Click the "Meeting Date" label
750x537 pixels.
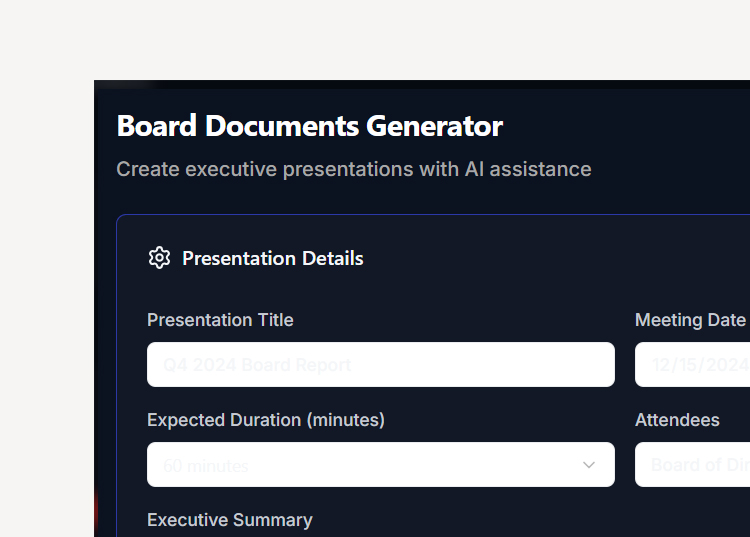click(x=690, y=320)
